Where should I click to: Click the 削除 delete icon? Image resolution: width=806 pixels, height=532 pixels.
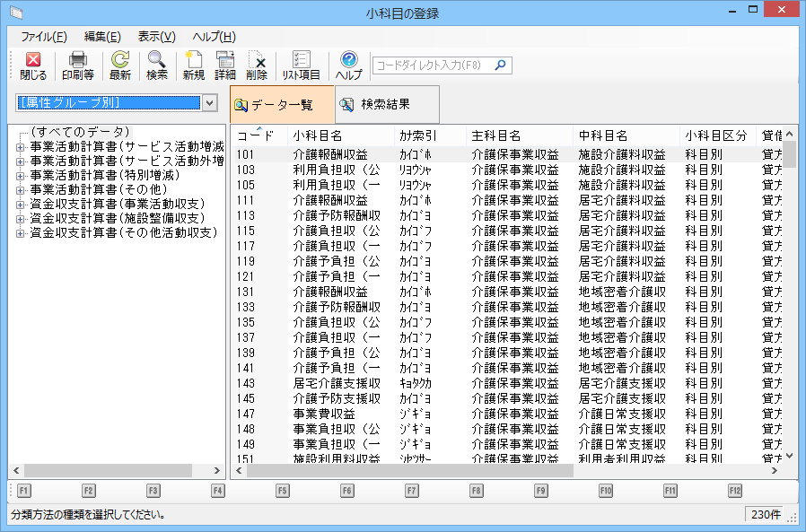(257, 61)
